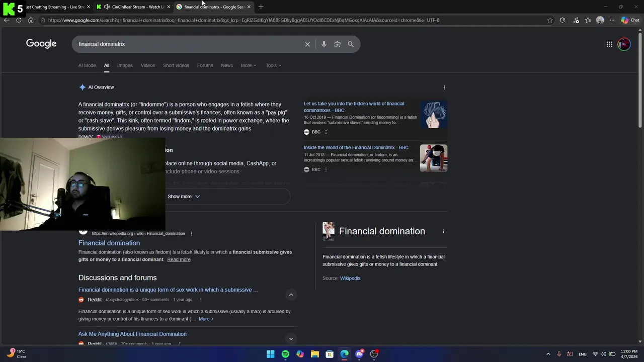Open the browser home page
This screenshot has width=644, height=362.
click(x=31, y=20)
